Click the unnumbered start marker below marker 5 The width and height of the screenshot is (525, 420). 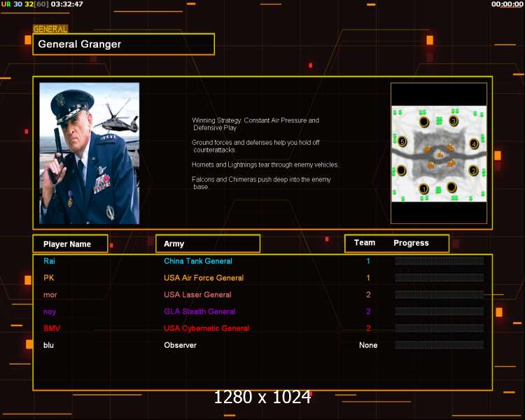pos(402,171)
